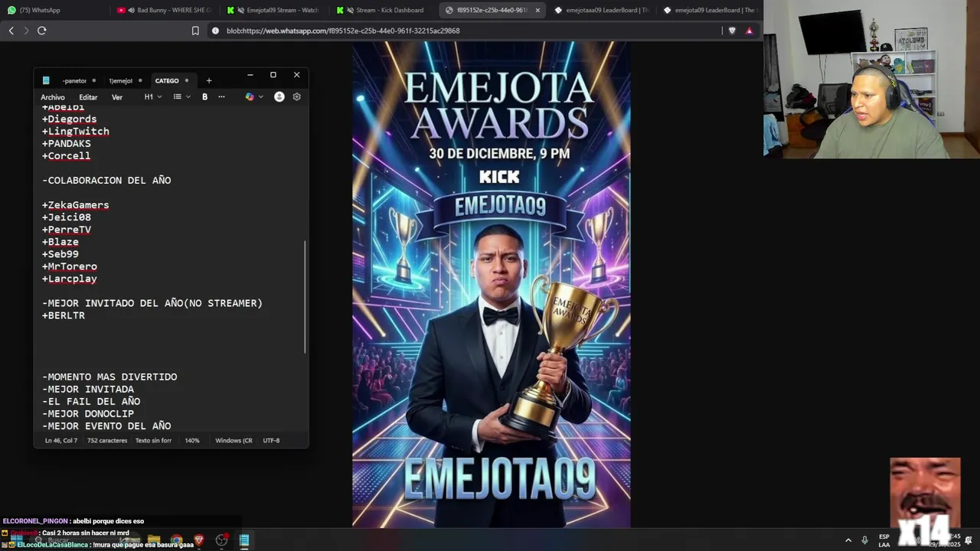
Task: Open Ver menu in Notepad
Action: (117, 97)
